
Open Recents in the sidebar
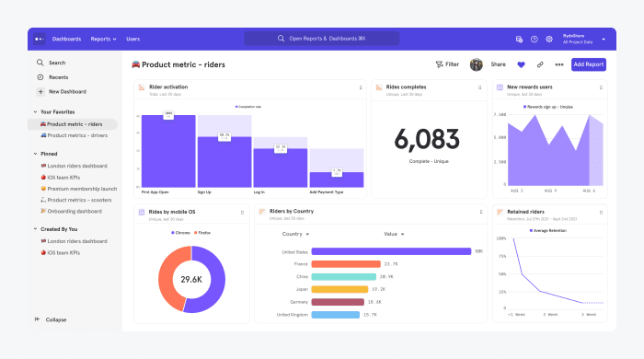58,77
